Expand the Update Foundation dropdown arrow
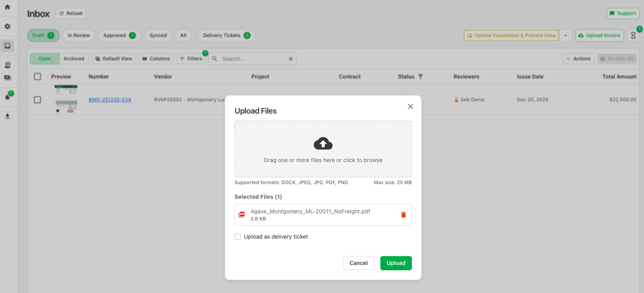This screenshot has height=293, width=644. coord(566,35)
